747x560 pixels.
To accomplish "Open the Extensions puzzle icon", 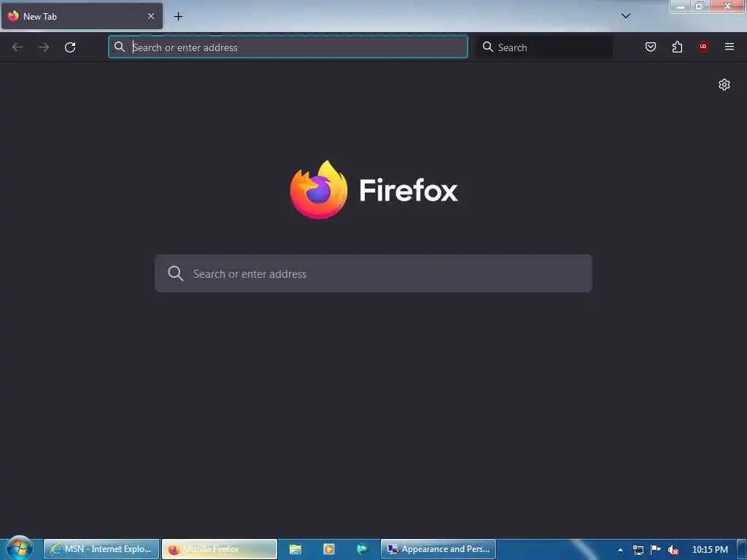I will pyautogui.click(x=677, y=47).
